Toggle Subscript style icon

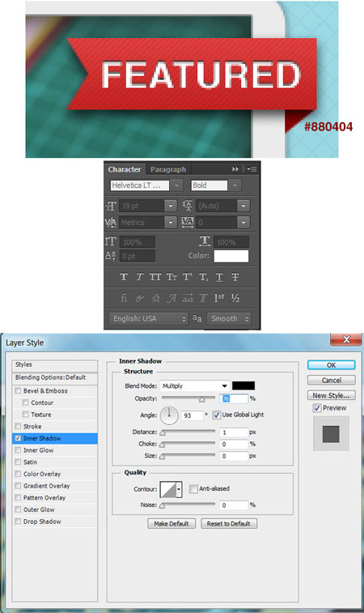[x=204, y=277]
